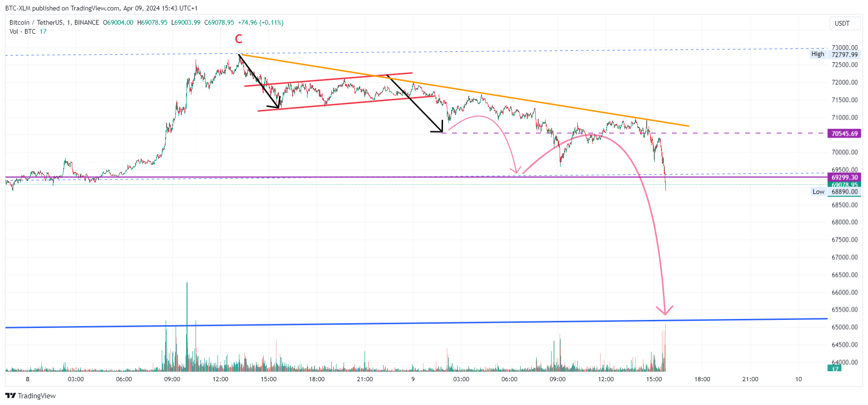868x405 pixels.
Task: Click the red letter C wave label
Action: click(239, 39)
